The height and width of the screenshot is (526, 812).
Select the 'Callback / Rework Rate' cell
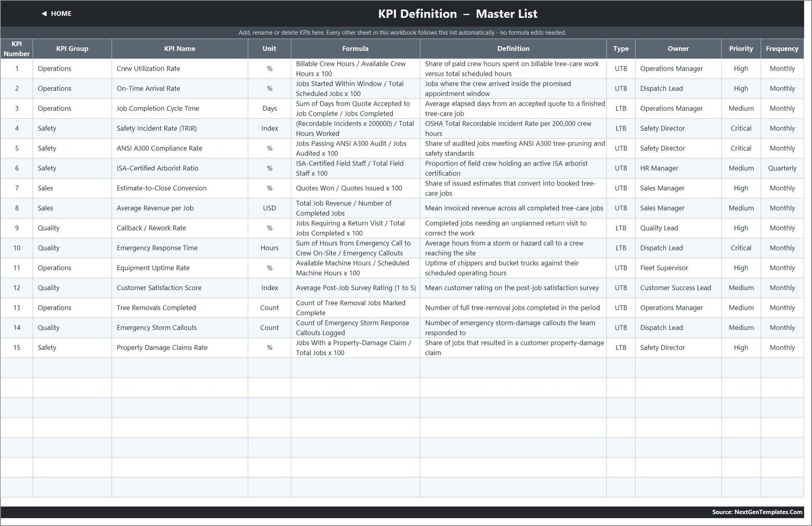[x=180, y=228]
